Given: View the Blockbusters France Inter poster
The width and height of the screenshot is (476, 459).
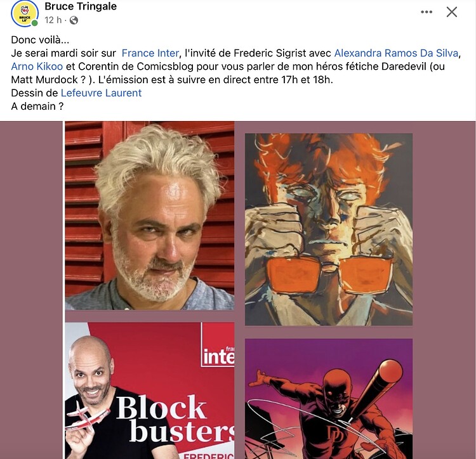Looking at the screenshot, I should click(x=150, y=391).
